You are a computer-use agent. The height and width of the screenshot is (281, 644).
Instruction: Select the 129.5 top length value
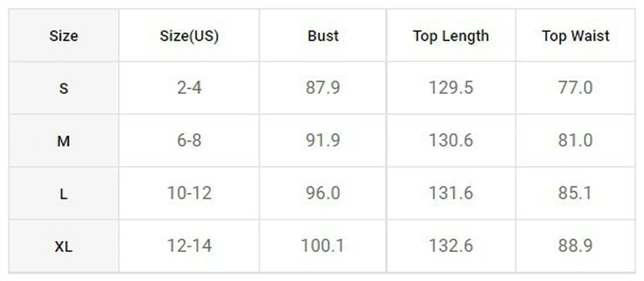(451, 87)
